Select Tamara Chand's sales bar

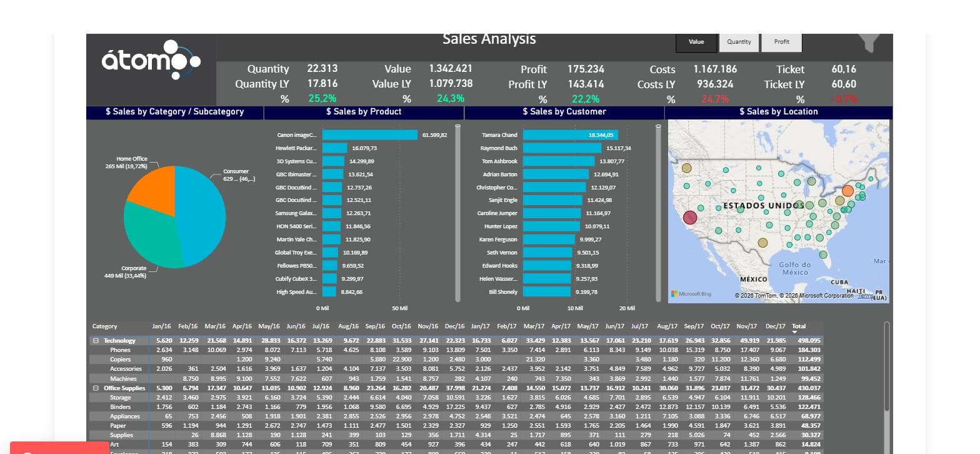tap(571, 135)
